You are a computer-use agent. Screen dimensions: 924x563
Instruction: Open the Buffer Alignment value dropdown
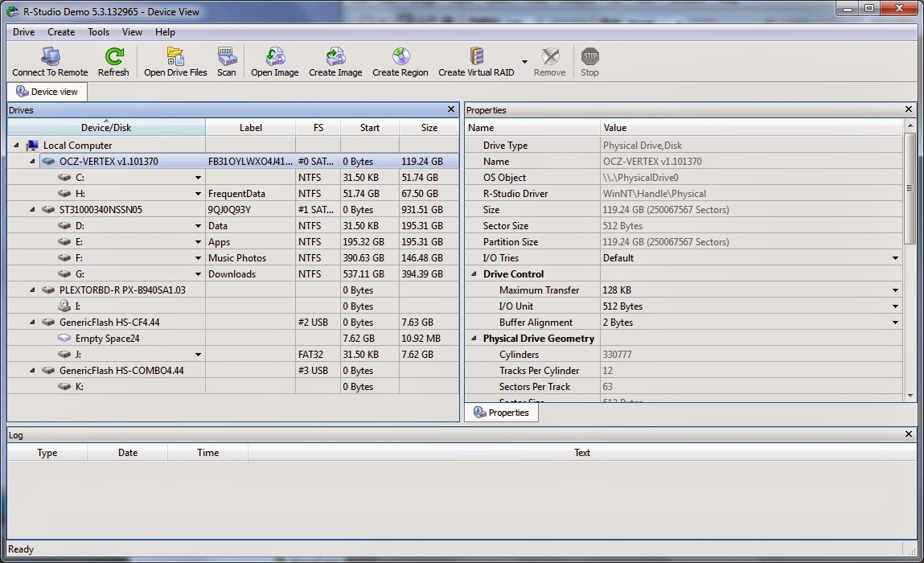(x=895, y=323)
